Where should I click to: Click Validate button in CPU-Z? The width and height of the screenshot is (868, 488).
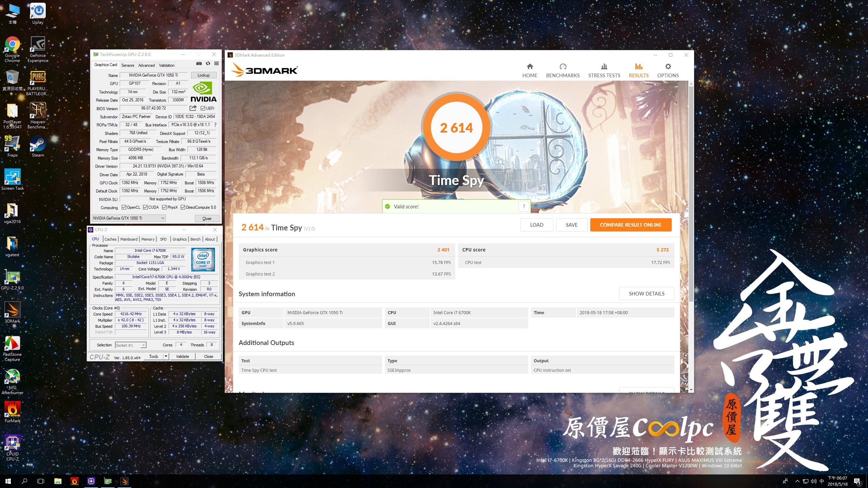pyautogui.click(x=182, y=357)
